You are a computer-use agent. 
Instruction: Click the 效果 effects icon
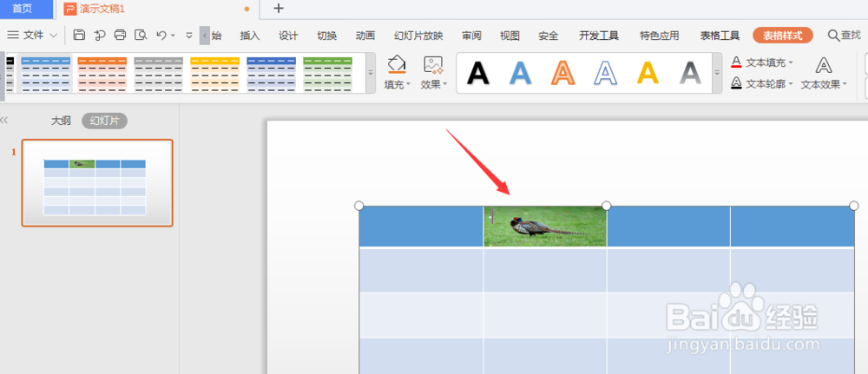pos(433,65)
